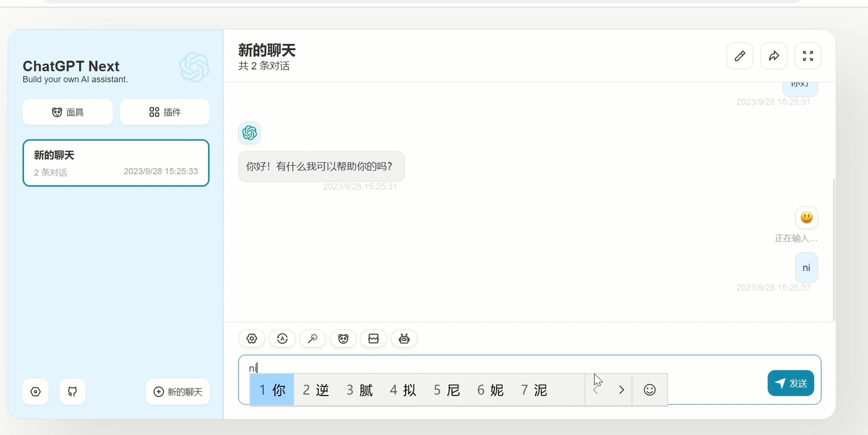The width and height of the screenshot is (868, 435).
Task: Choose IME candidate 5 尼
Action: coord(447,390)
